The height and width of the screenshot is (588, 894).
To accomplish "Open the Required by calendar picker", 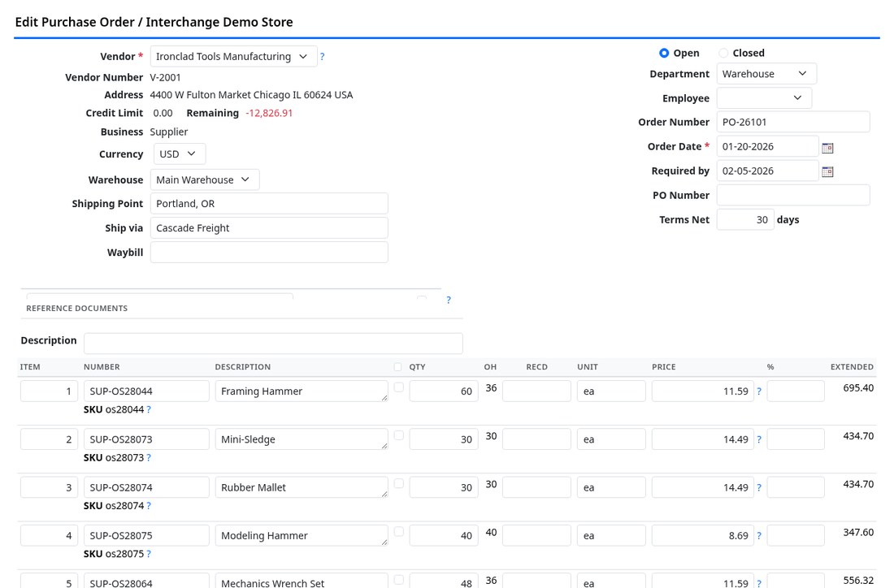I will click(x=827, y=171).
